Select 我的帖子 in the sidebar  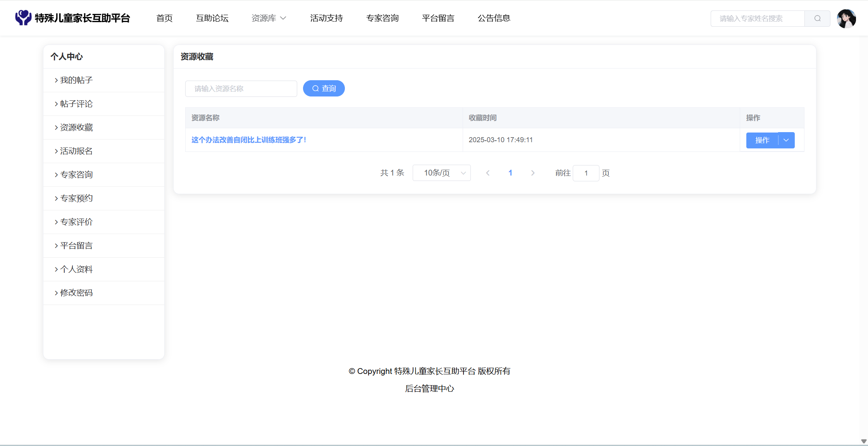76,80
